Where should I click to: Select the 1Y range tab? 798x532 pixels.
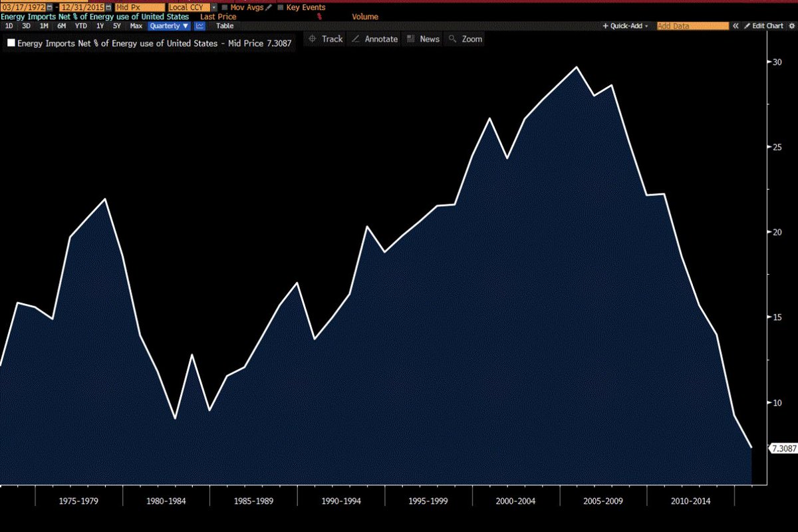[100, 26]
